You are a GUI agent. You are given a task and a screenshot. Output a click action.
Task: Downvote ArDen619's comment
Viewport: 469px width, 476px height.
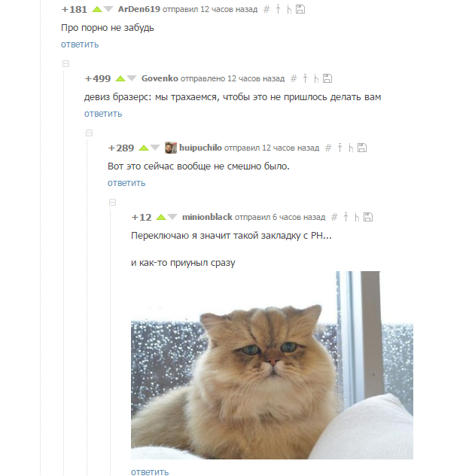[x=108, y=9]
